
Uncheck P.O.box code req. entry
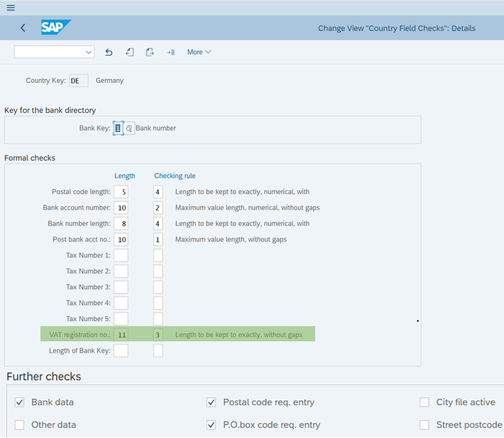pyautogui.click(x=211, y=425)
